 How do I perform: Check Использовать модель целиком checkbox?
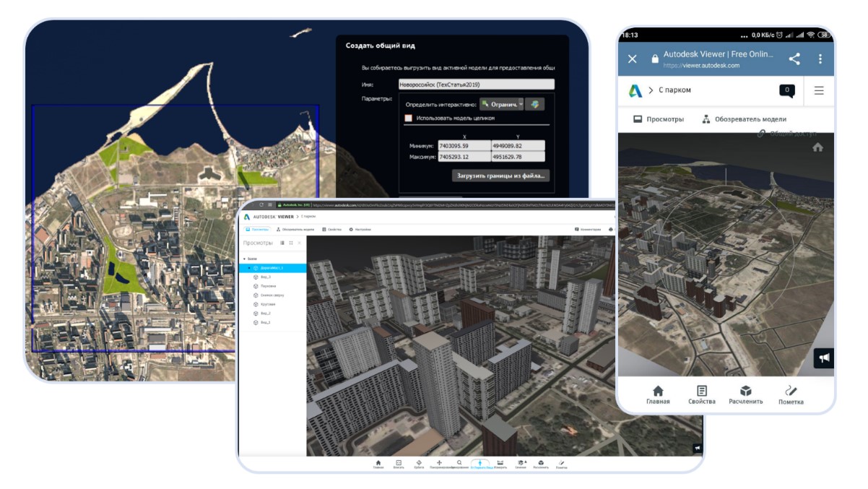409,118
